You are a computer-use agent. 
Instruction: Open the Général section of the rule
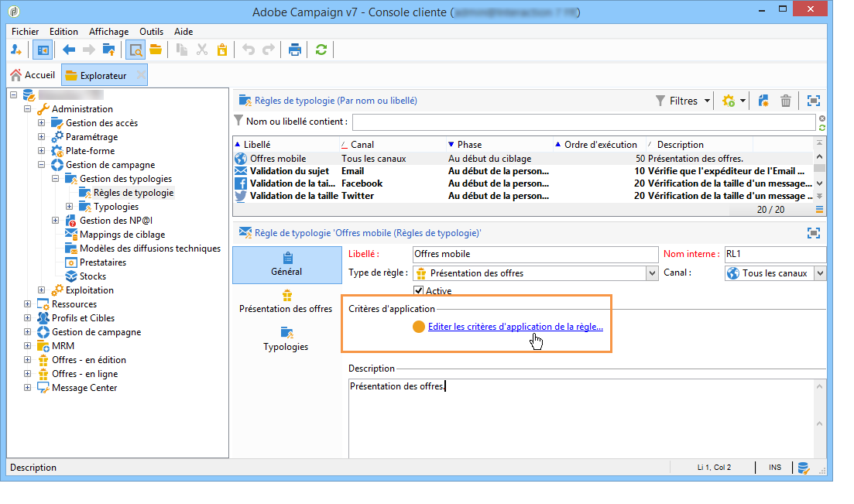287,265
